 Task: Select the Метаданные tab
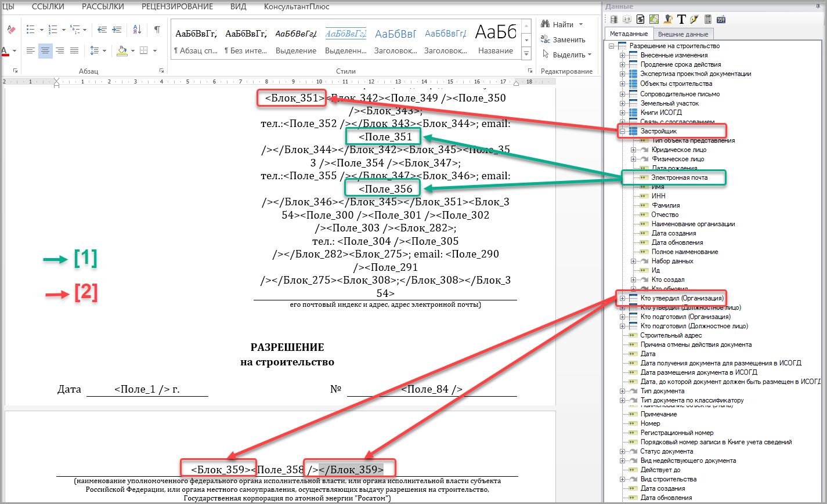point(629,34)
